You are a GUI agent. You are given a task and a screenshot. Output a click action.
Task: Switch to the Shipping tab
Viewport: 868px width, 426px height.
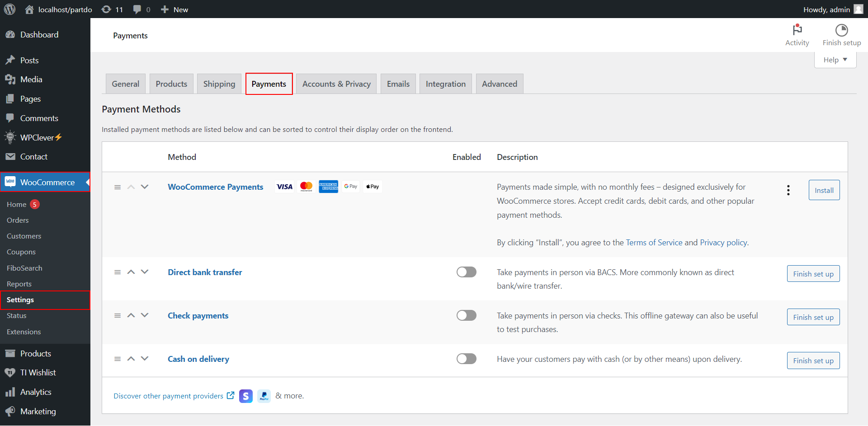point(219,84)
